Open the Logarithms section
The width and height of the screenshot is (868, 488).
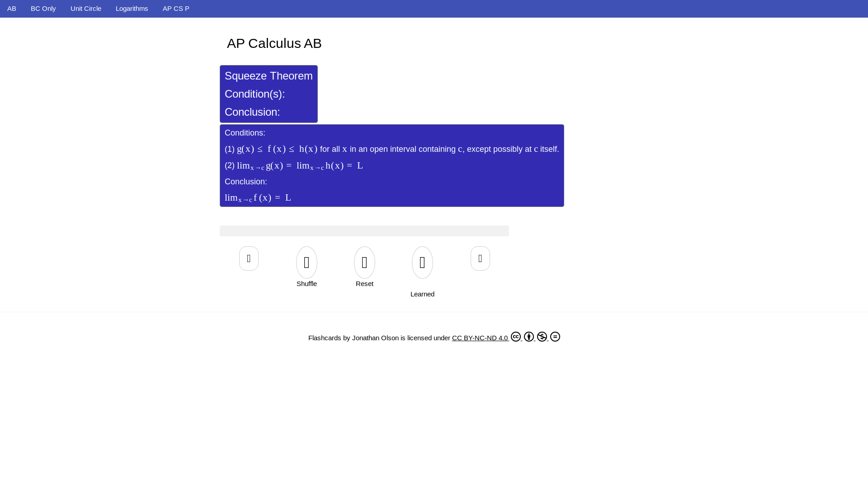[x=132, y=9]
